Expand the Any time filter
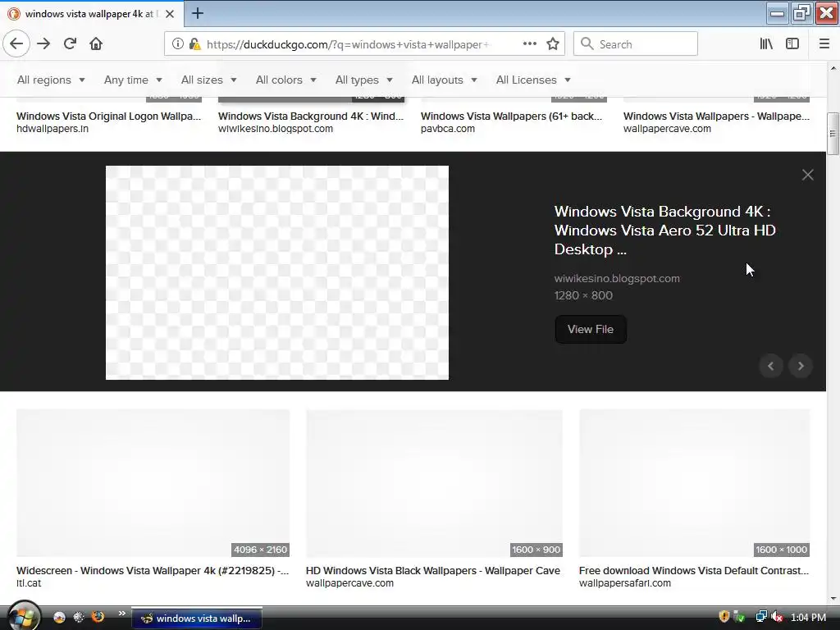Image resolution: width=840 pixels, height=630 pixels. click(x=133, y=80)
